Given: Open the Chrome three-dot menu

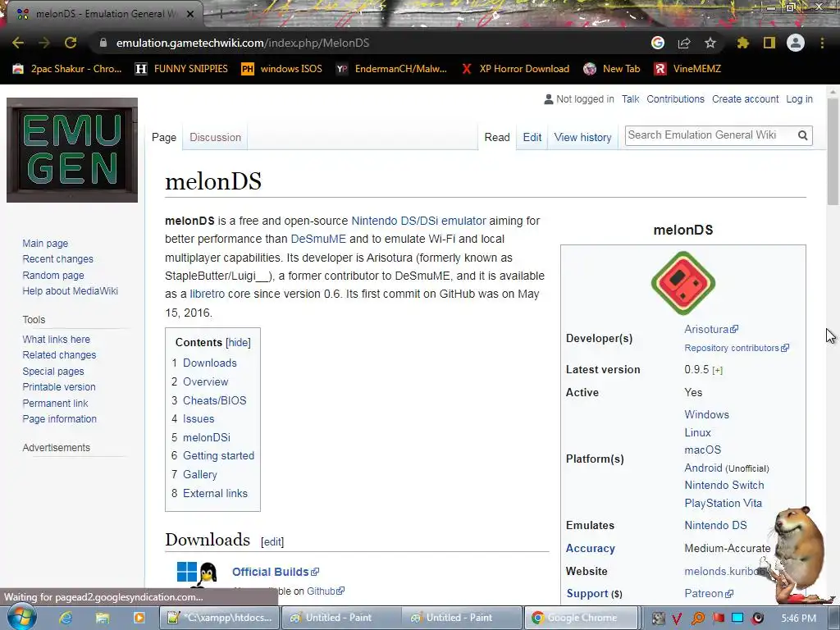Looking at the screenshot, I should point(822,43).
